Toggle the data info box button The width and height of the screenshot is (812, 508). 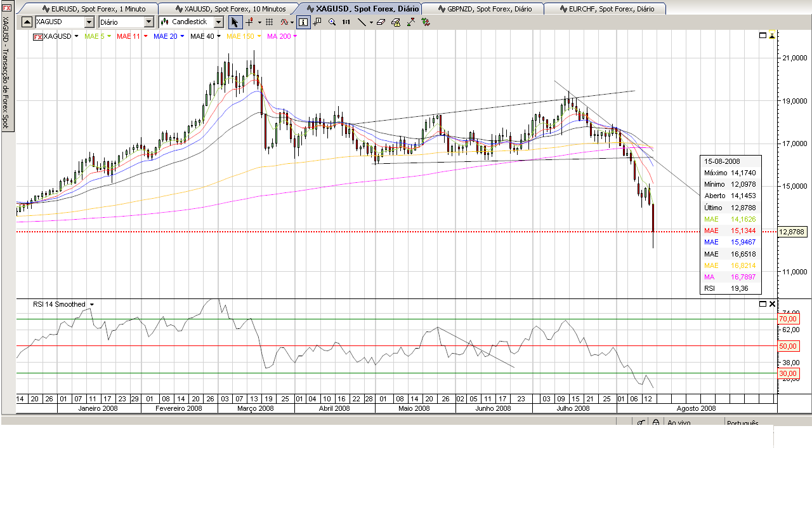click(x=303, y=22)
